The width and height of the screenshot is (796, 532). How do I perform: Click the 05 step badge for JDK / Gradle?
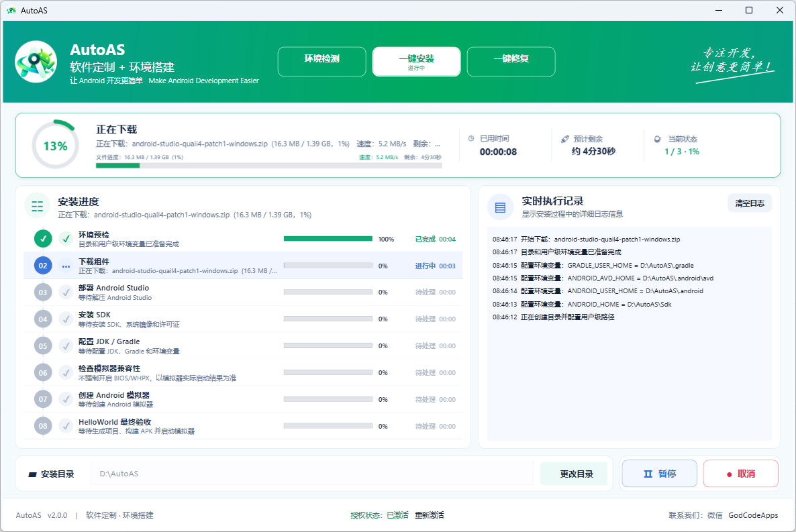43,346
